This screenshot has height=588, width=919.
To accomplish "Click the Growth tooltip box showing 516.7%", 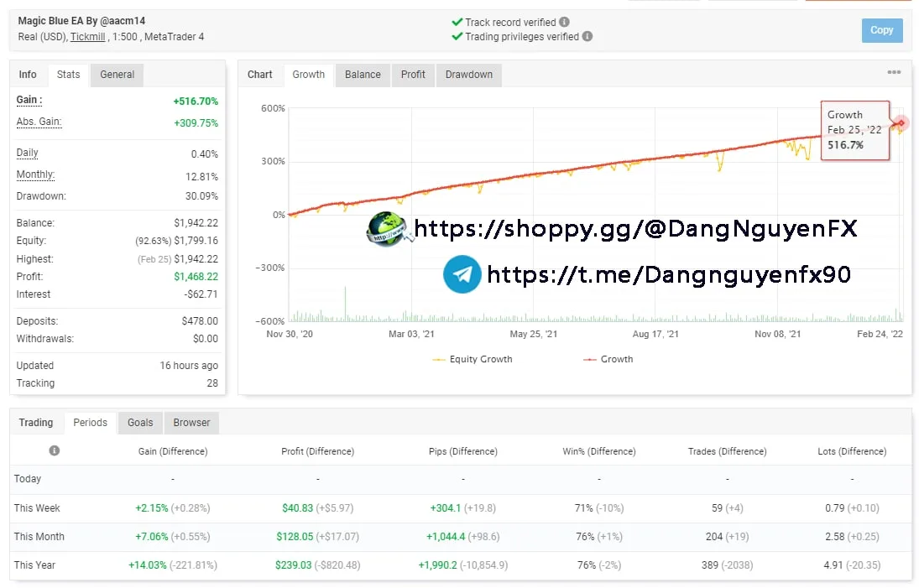I will click(855, 130).
